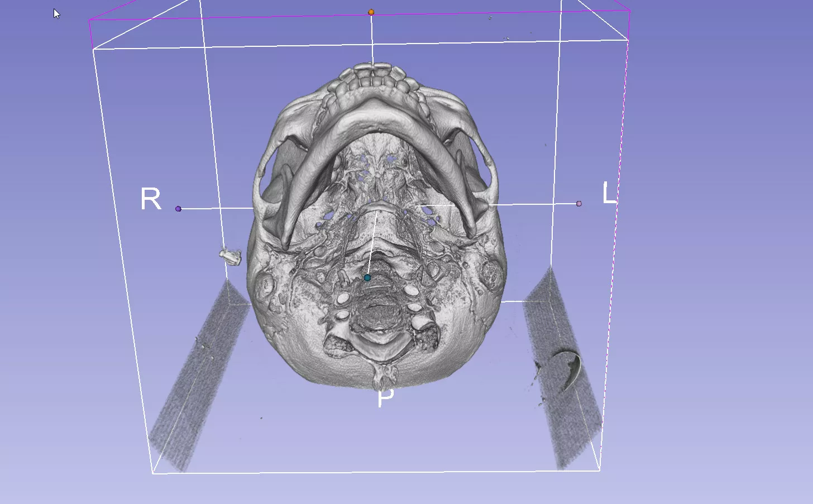Click the bottom white edge of bounding box
This screenshot has width=813, height=504.
pyautogui.click(x=374, y=472)
